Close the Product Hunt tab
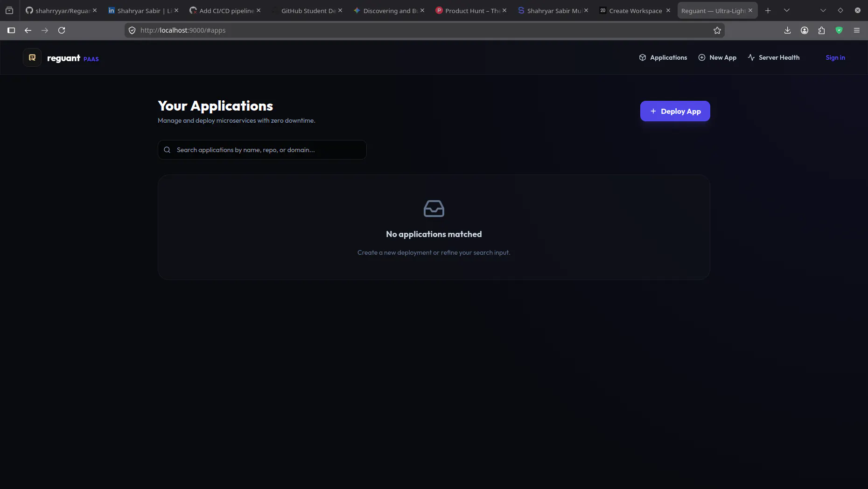This screenshot has width=868, height=489. [504, 10]
